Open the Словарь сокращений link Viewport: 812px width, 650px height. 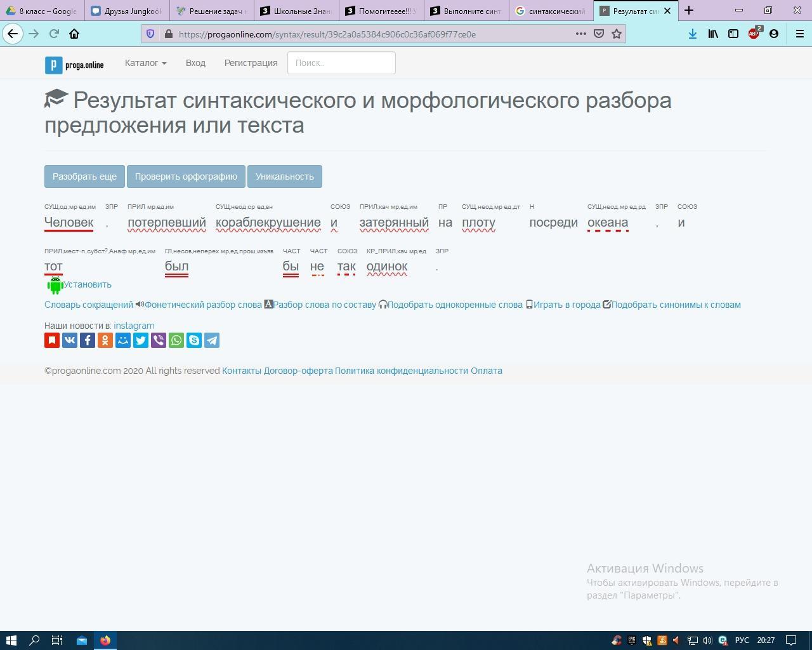[89, 305]
